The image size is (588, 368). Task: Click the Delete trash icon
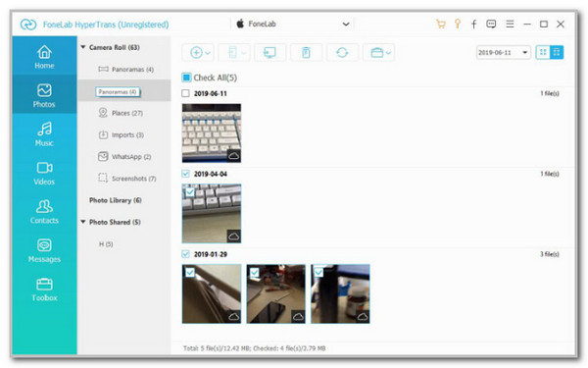click(306, 53)
